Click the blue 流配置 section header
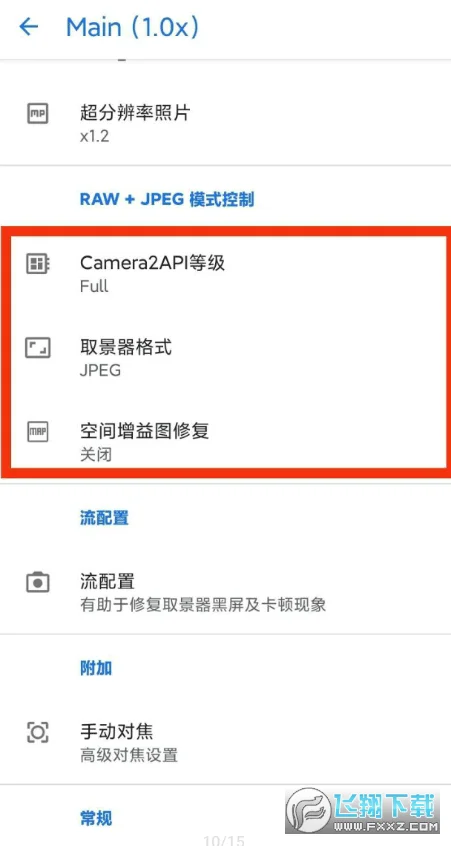The width and height of the screenshot is (451, 846). [104, 518]
